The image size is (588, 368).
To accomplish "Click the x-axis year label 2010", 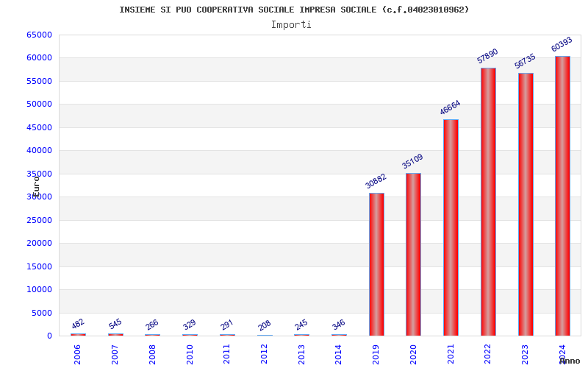I will coord(190,355).
